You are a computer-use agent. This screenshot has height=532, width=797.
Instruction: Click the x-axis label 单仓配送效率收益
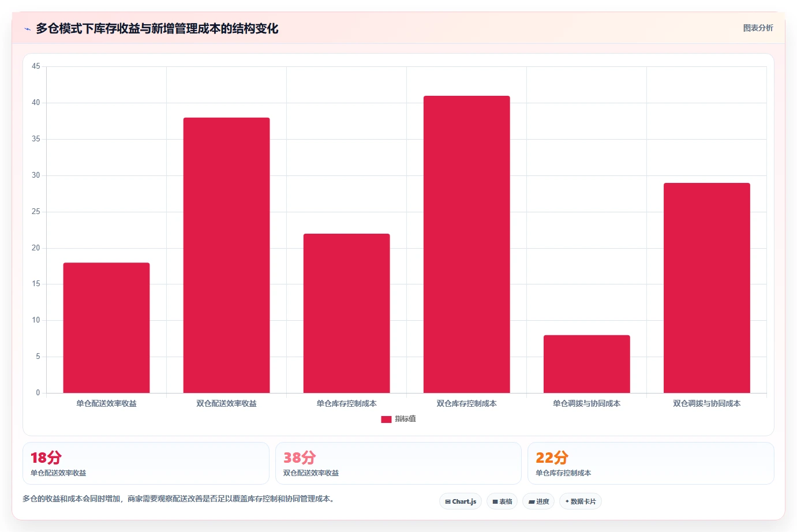pyautogui.click(x=106, y=403)
